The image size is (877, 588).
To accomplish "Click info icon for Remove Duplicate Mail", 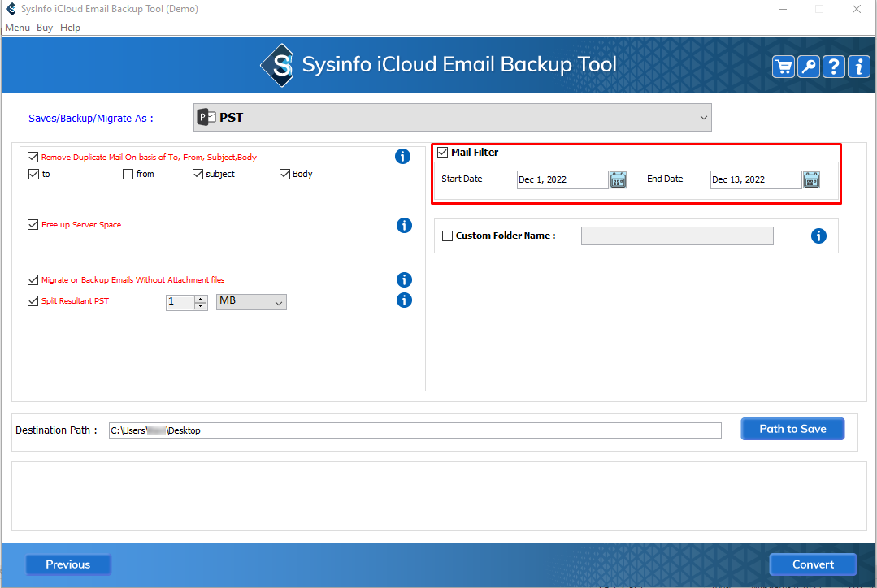I will tap(402, 157).
